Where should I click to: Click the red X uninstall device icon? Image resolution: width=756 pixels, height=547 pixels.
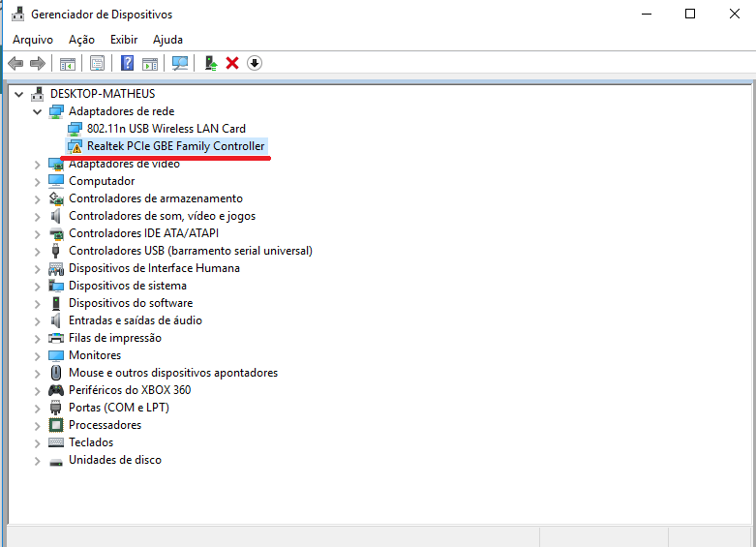(232, 63)
